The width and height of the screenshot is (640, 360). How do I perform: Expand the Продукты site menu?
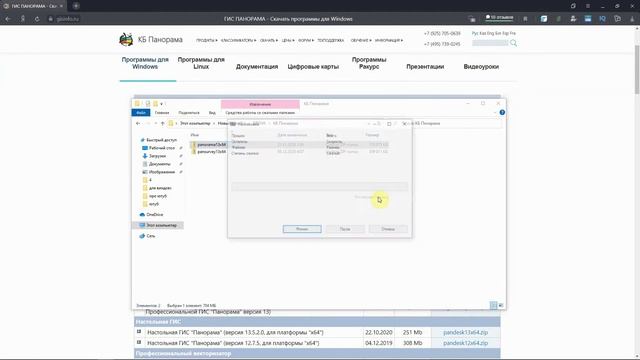point(206,40)
